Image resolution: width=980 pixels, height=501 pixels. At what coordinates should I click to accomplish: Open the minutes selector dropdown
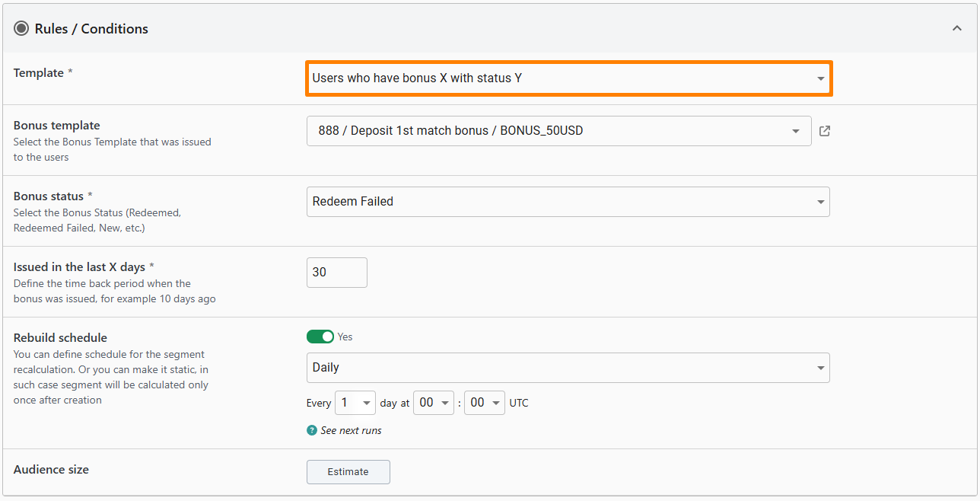pyautogui.click(x=485, y=403)
